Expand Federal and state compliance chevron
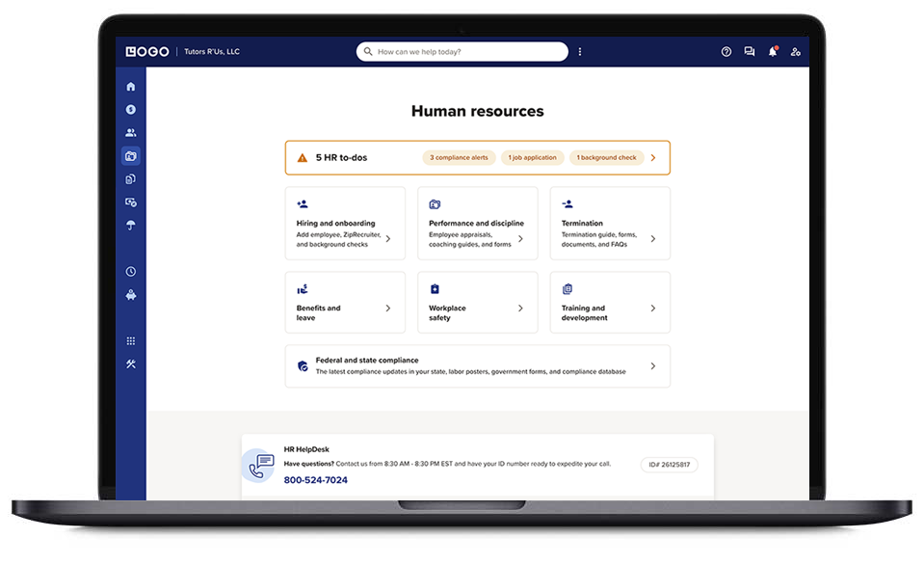924x565 pixels. 653,366
